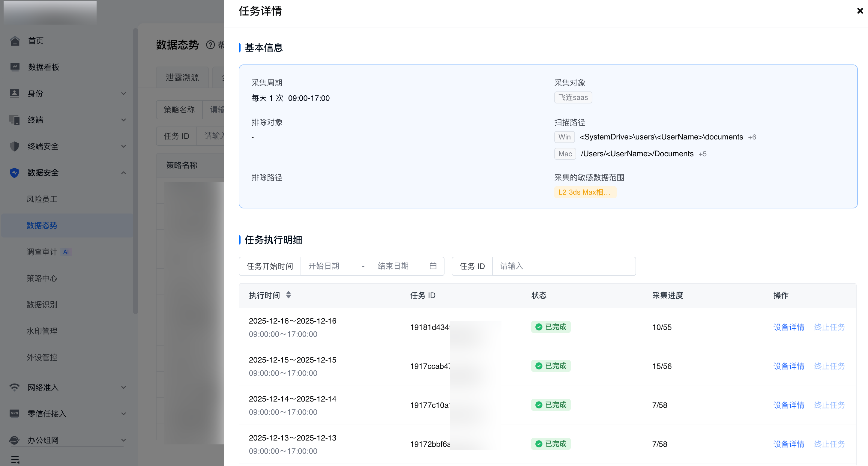Expand the 网络准入 menu chevron

click(x=124, y=387)
